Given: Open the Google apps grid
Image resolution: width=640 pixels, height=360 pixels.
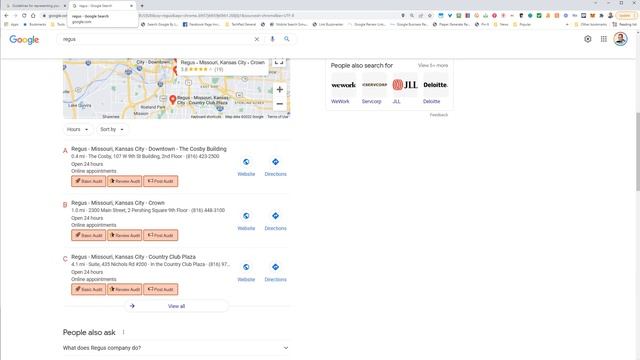Looking at the screenshot, I should click(604, 39).
